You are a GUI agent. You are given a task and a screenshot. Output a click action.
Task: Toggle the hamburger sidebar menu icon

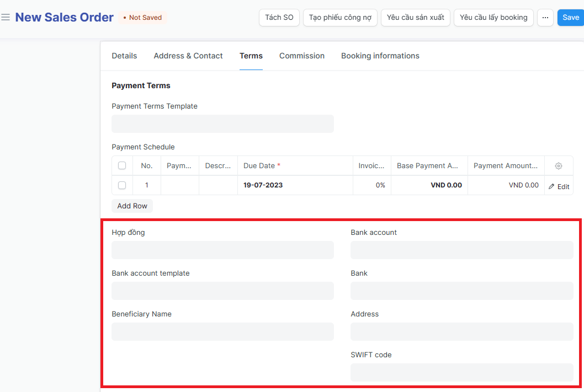coord(6,18)
